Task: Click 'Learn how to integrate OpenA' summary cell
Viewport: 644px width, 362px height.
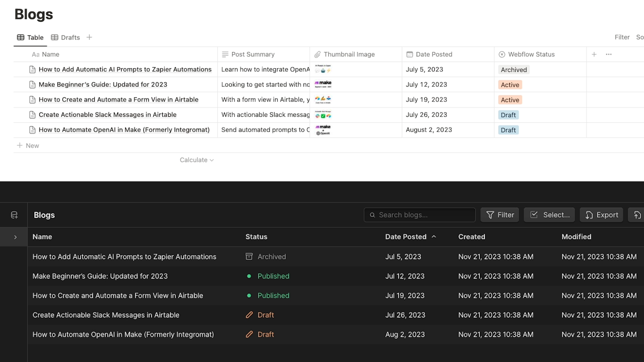Action: pos(264,70)
